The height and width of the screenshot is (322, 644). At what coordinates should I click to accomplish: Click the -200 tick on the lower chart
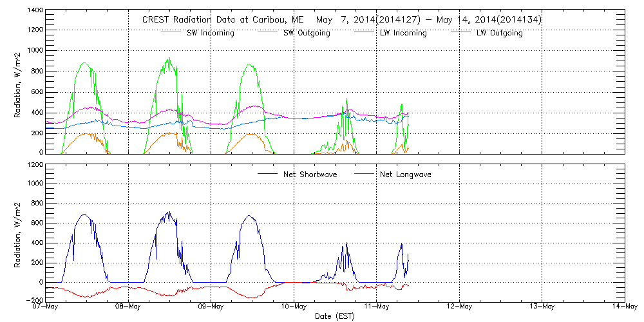pos(34,301)
